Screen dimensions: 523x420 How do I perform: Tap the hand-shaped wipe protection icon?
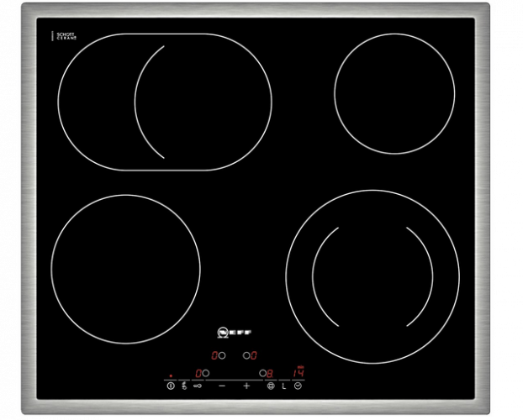pos(184,386)
